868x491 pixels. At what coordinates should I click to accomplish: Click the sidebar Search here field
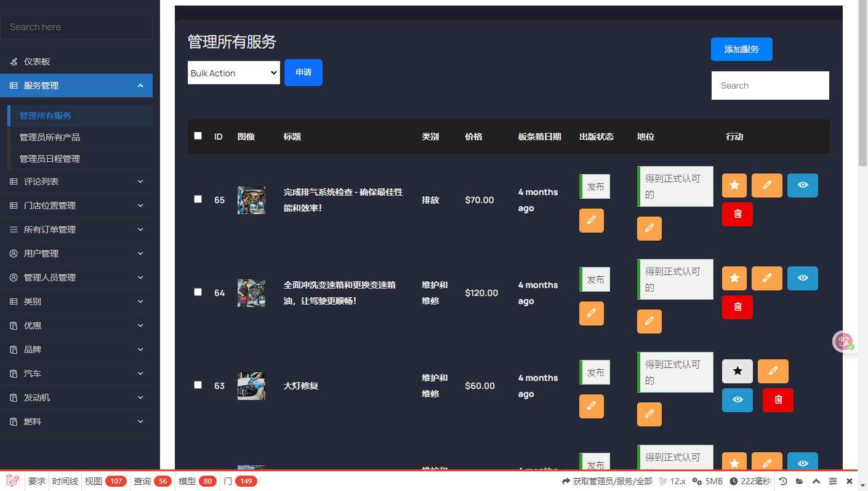76,27
